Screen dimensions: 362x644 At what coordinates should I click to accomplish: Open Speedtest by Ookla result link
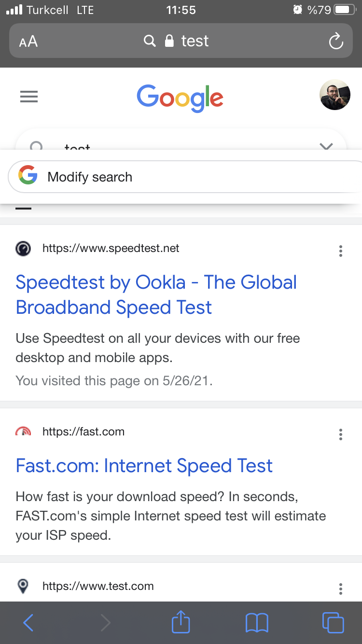(156, 294)
